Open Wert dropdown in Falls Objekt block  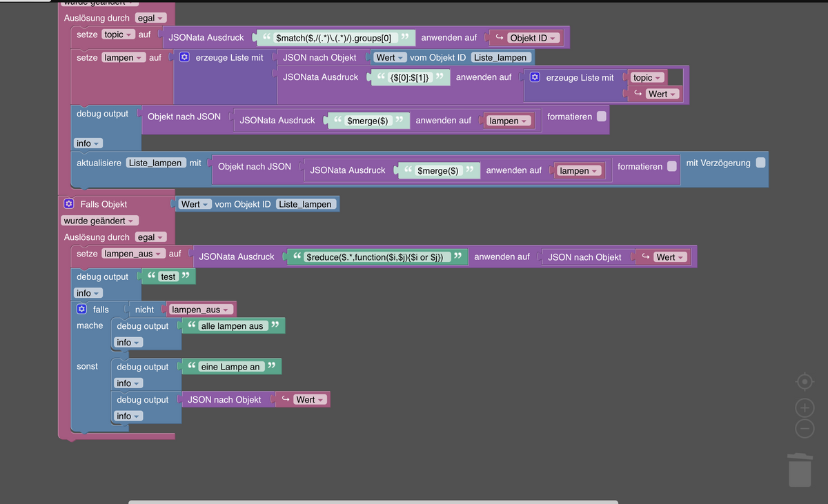[x=195, y=204]
